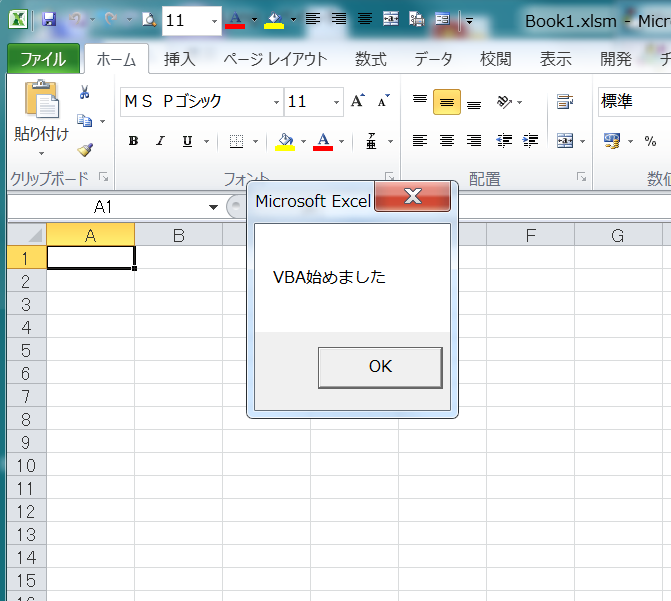The image size is (671, 601).
Task: Click align right in quick access toolbar
Action: 339,19
